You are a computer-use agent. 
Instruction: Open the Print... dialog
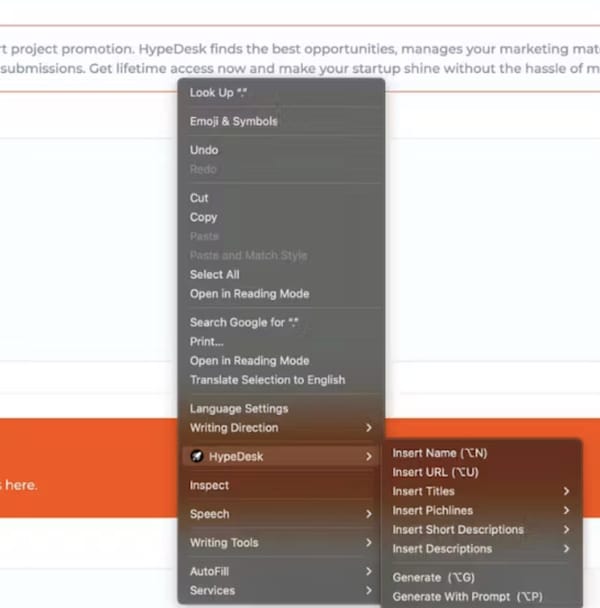[206, 342]
